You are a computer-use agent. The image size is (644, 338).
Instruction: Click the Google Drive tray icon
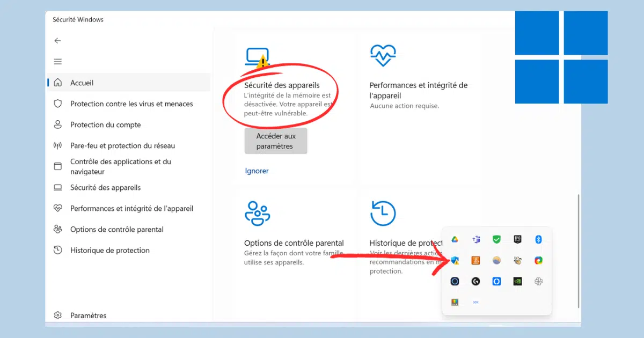[x=455, y=239]
